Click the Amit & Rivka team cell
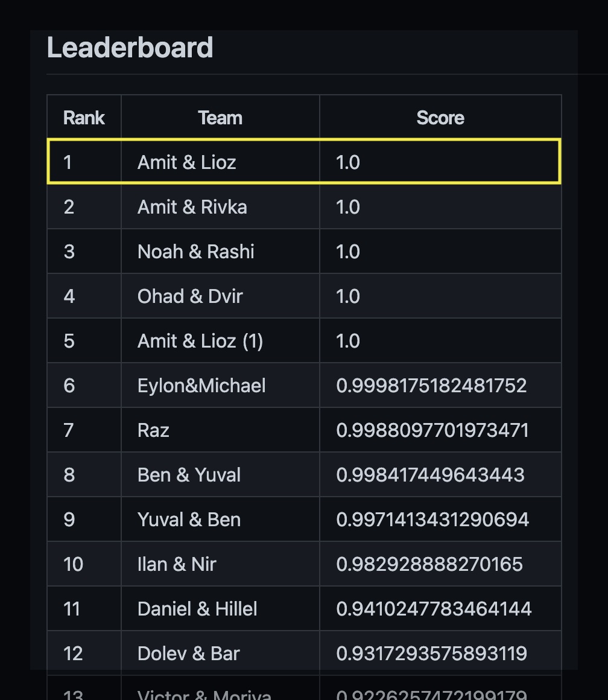The image size is (608, 700). pyautogui.click(x=192, y=207)
